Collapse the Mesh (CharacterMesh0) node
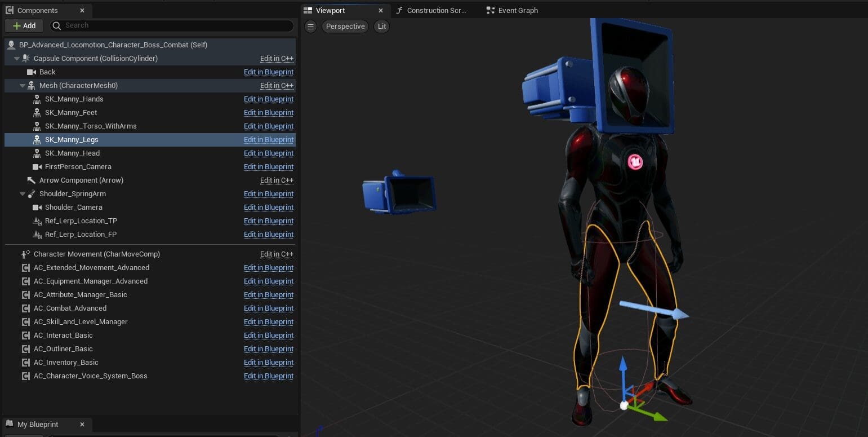Image resolution: width=868 pixels, height=437 pixels. tap(22, 86)
